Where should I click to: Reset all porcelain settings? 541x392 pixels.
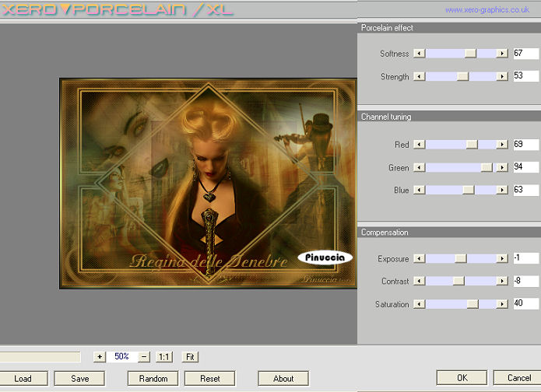[x=210, y=379]
